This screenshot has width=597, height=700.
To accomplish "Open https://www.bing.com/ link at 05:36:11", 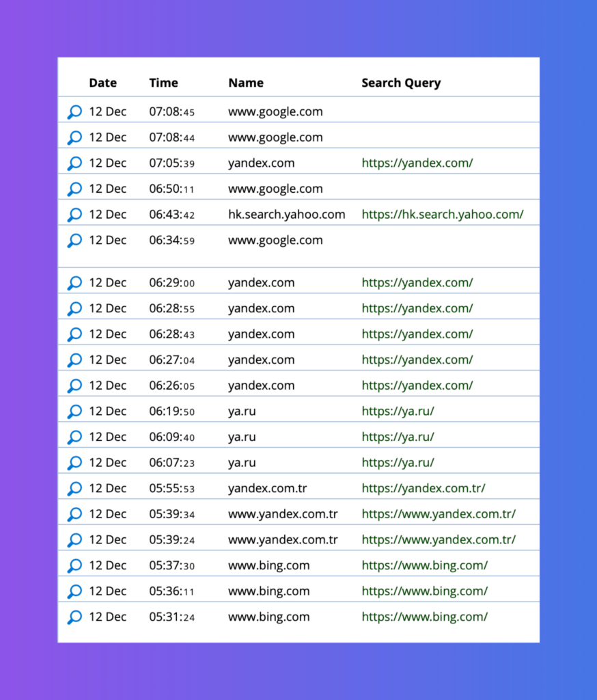I will 424,591.
